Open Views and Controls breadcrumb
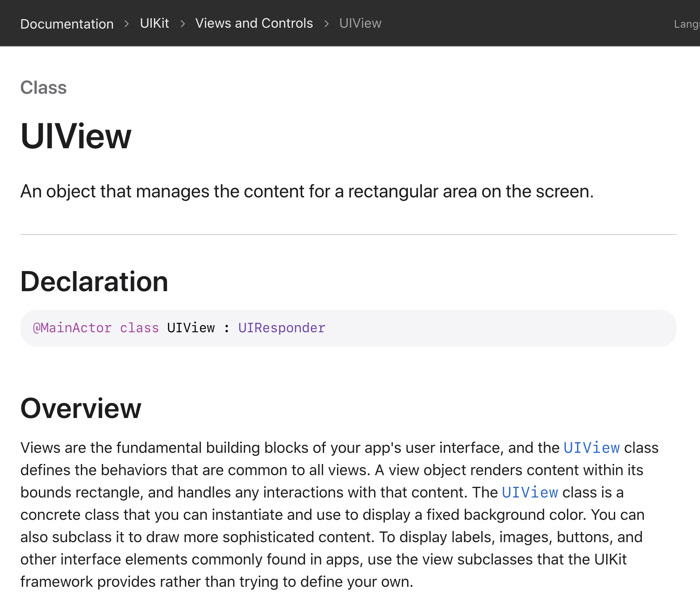Screen dimensions: 700x602 point(254,23)
